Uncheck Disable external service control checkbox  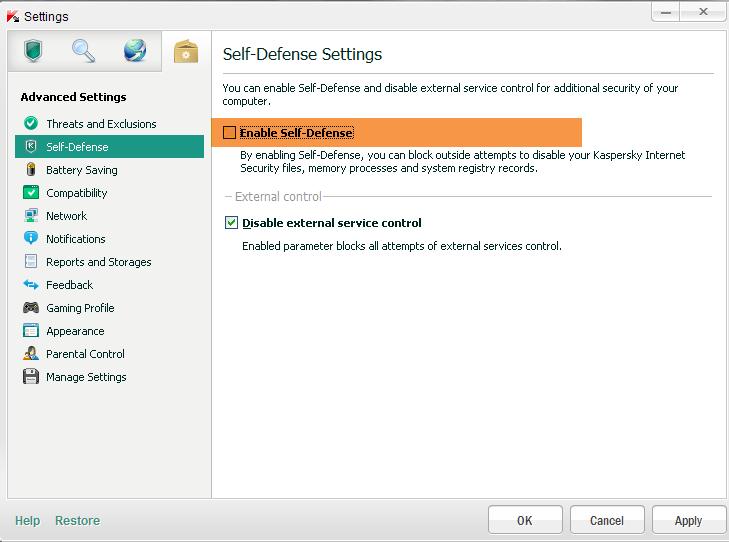tap(231, 223)
